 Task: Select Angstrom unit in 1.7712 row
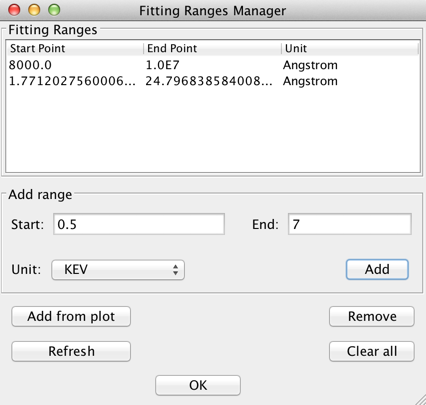coord(310,81)
